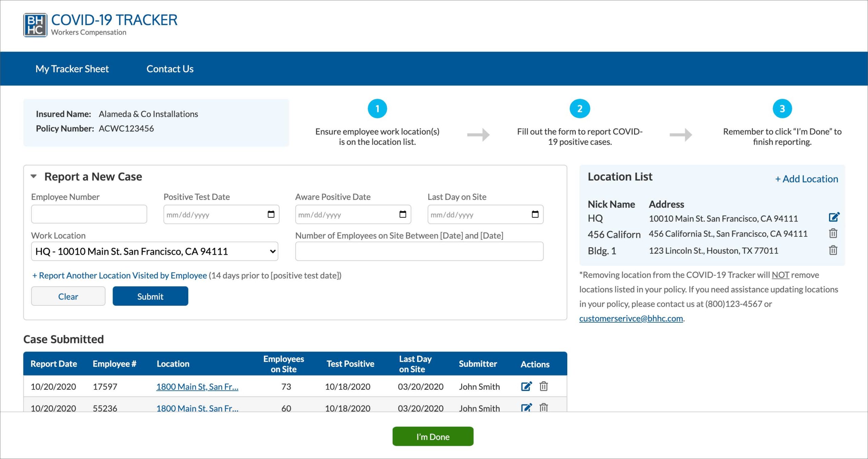
Task: Submit the new case form
Action: (150, 296)
